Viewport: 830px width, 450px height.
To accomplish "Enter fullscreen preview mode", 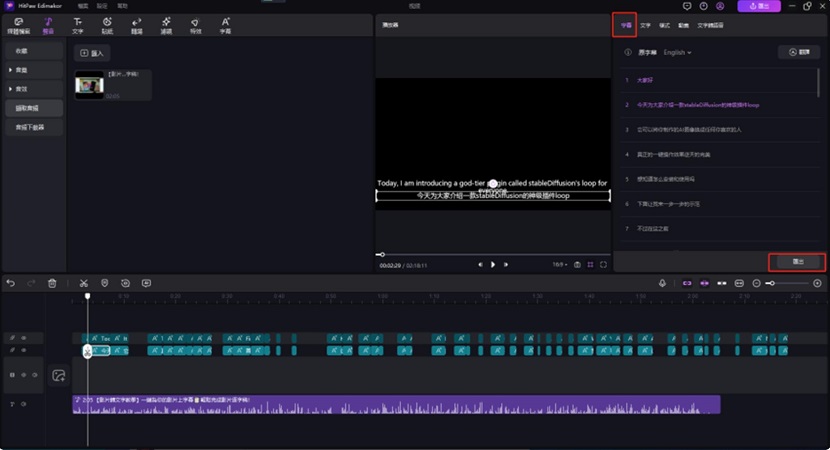I will tap(603, 264).
